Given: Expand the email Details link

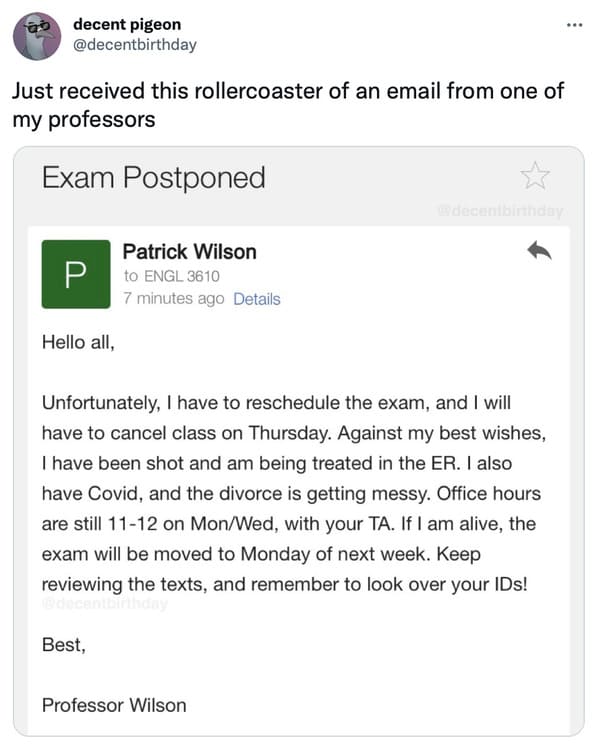Looking at the screenshot, I should point(257,299).
